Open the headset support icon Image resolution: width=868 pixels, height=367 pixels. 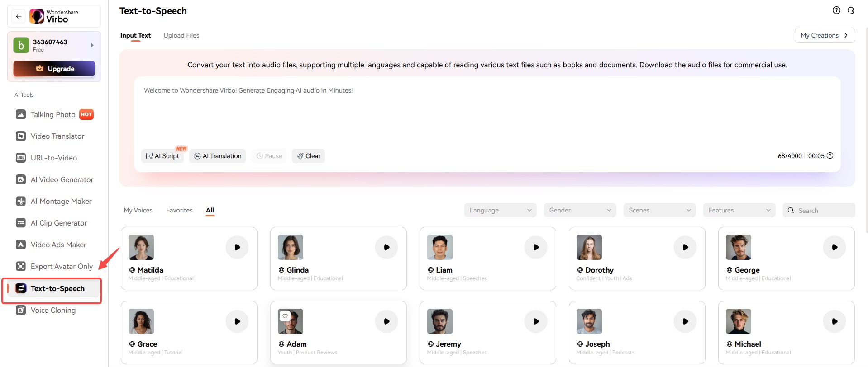[x=851, y=10]
